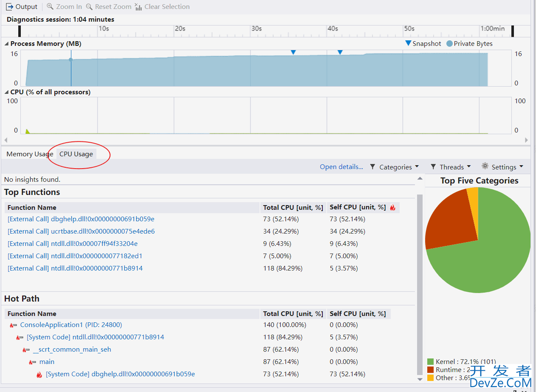
Task: Open ntdll.dll!0x00007ff94f33204e function link
Action: pyautogui.click(x=73, y=244)
